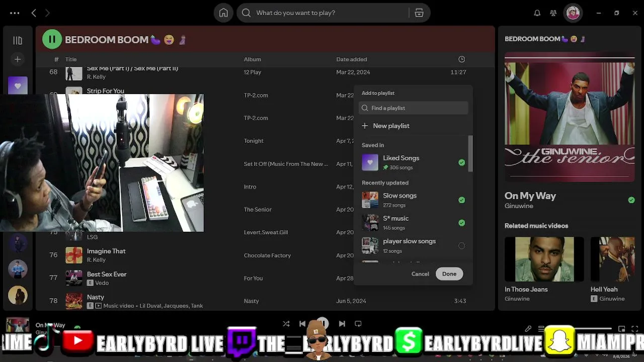Select the Liked Songs playlist row
This screenshot has height=362, width=644.
click(414, 162)
